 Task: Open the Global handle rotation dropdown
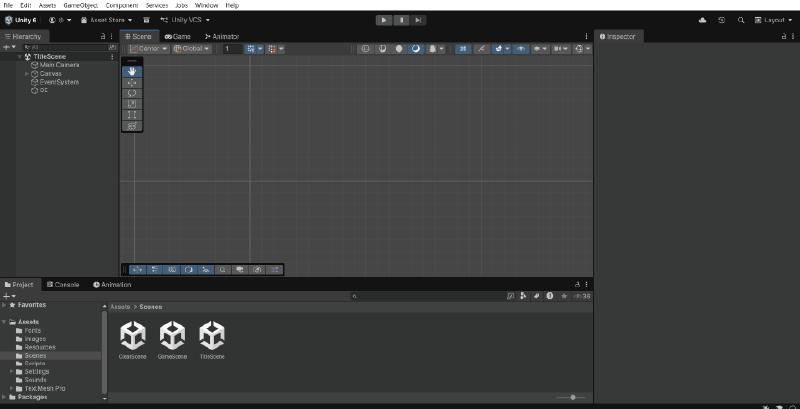point(191,48)
